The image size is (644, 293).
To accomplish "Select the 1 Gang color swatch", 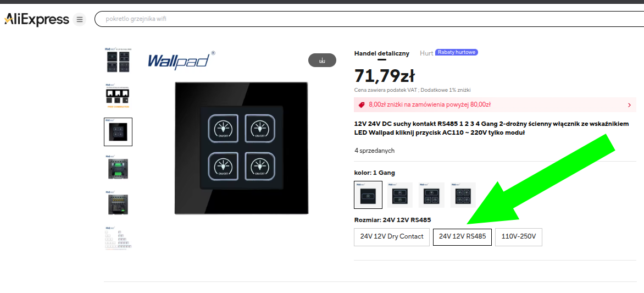I will 368,195.
